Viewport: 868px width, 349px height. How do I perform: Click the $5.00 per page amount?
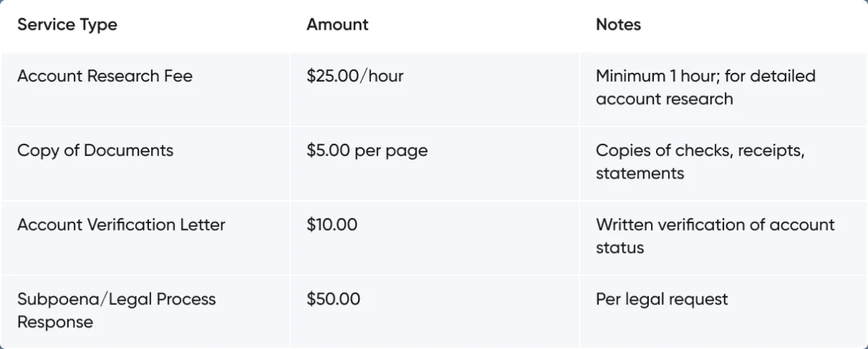[x=367, y=151]
